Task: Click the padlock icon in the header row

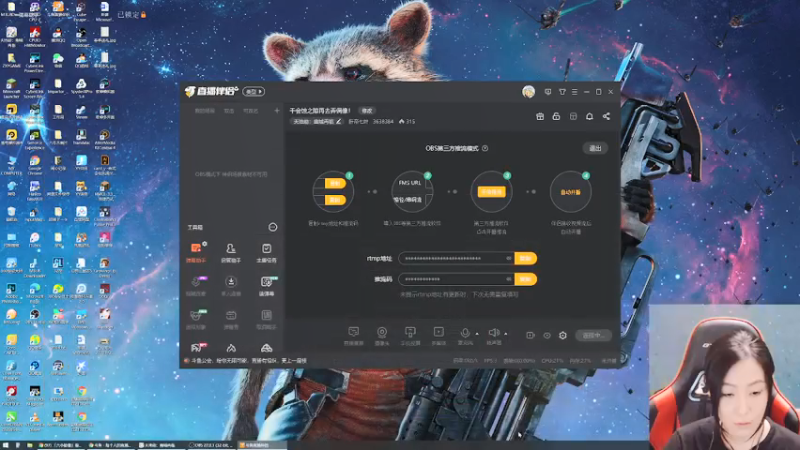Action: 556,116
